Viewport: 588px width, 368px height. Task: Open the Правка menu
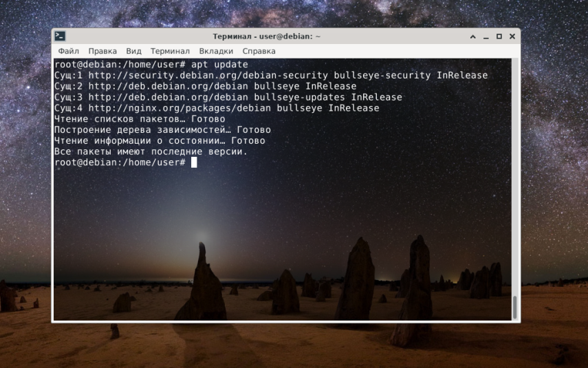click(x=102, y=51)
